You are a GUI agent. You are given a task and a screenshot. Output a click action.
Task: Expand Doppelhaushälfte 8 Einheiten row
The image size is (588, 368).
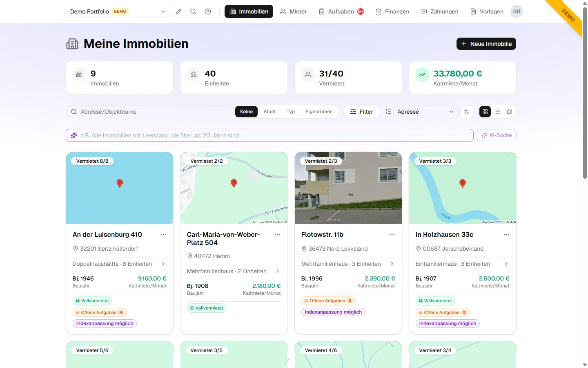click(x=120, y=264)
